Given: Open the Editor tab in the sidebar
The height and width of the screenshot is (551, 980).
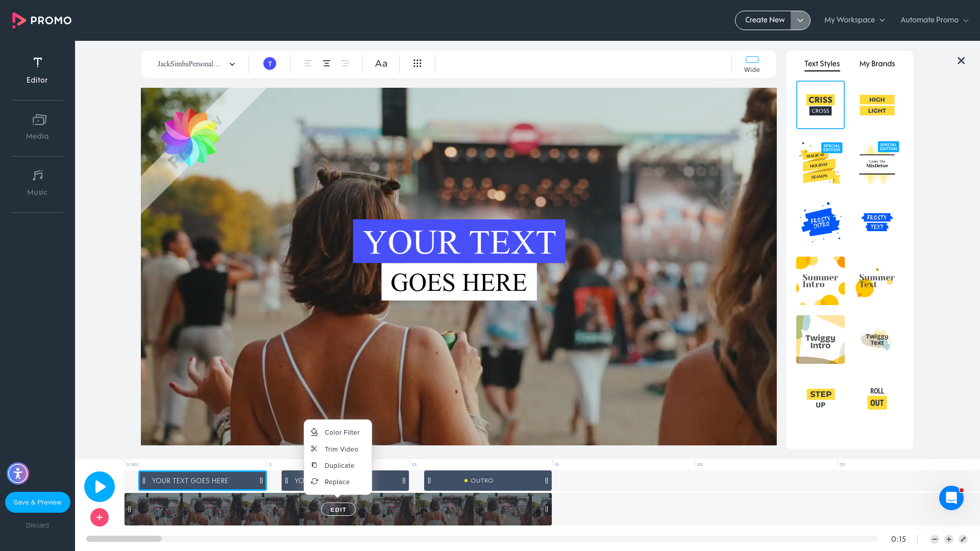Looking at the screenshot, I should (37, 70).
